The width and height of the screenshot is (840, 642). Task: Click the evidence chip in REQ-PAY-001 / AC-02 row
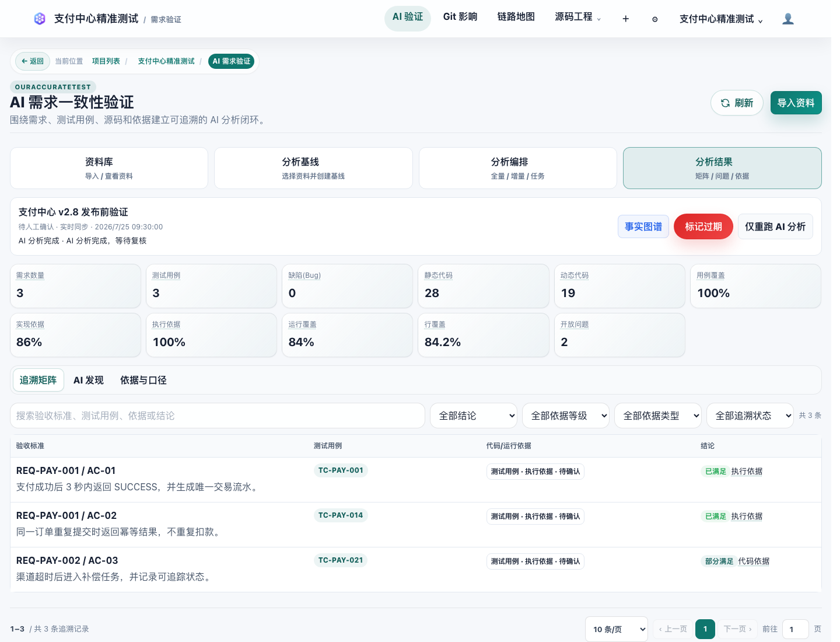click(535, 517)
